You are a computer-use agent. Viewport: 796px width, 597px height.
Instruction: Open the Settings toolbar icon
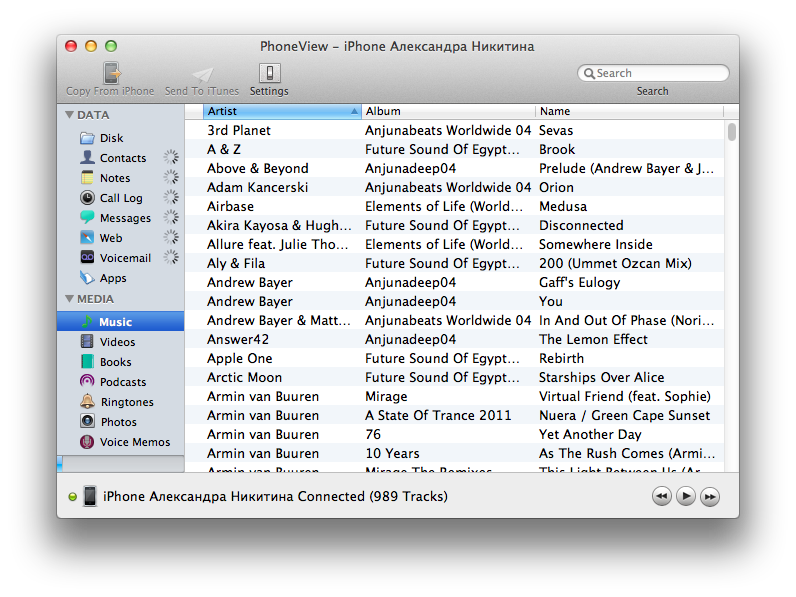tap(269, 74)
